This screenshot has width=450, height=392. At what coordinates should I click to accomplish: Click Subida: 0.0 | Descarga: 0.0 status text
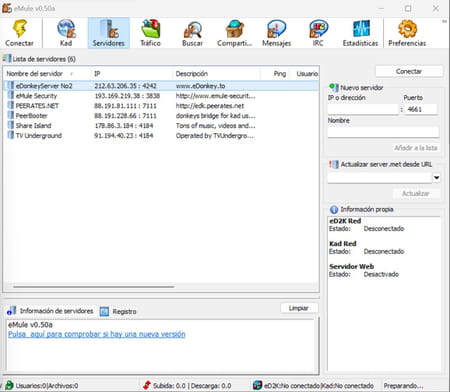coord(192,386)
